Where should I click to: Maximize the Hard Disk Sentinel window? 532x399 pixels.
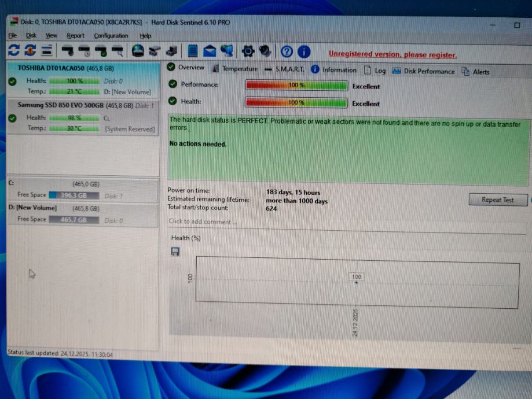(517, 25)
